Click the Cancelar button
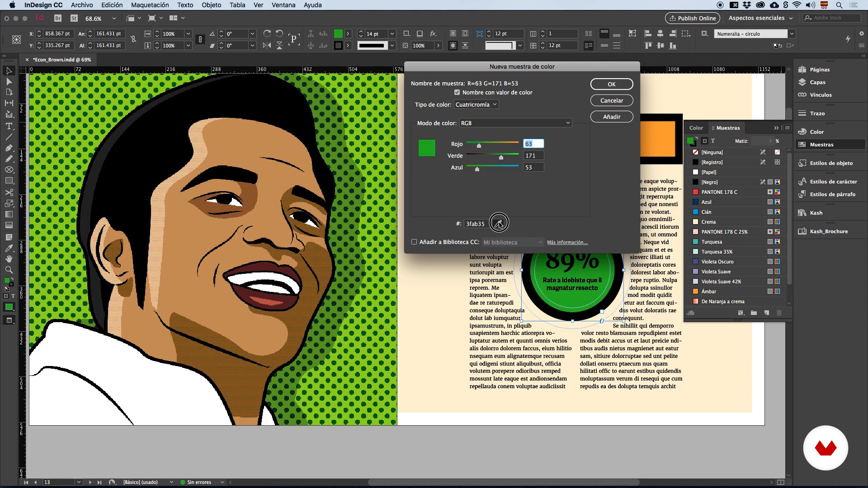Screen dimensions: 868x488 [612, 100]
